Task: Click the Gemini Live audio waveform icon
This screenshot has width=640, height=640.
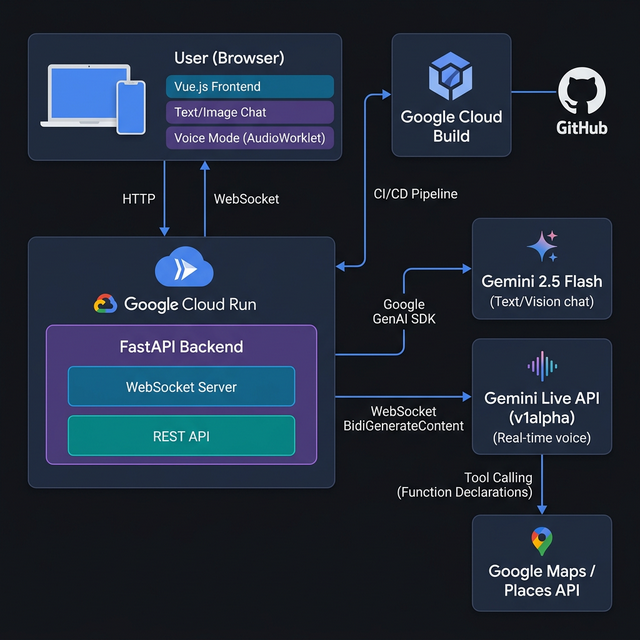Action: click(x=542, y=366)
